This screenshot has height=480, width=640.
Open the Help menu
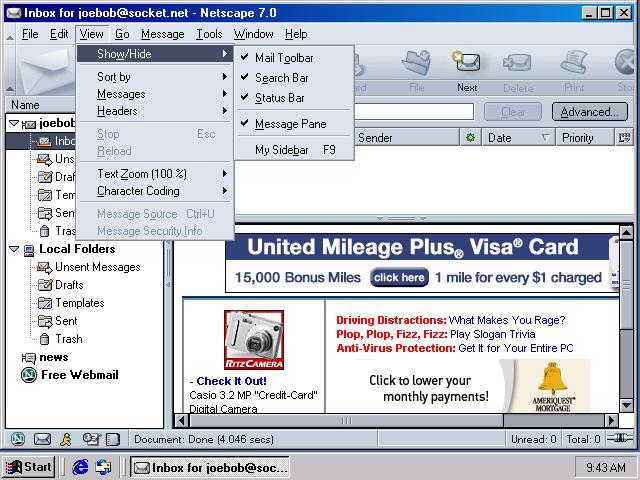coord(296,34)
